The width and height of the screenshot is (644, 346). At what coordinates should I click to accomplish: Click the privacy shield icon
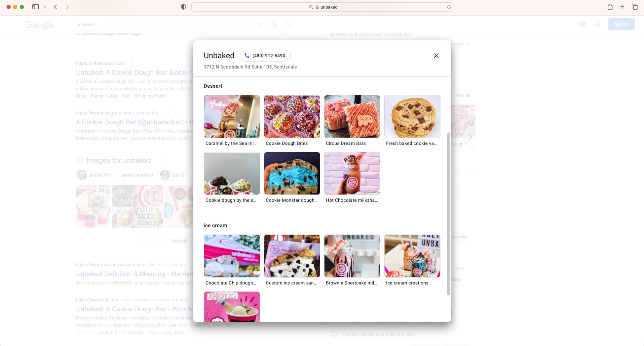[x=184, y=7]
